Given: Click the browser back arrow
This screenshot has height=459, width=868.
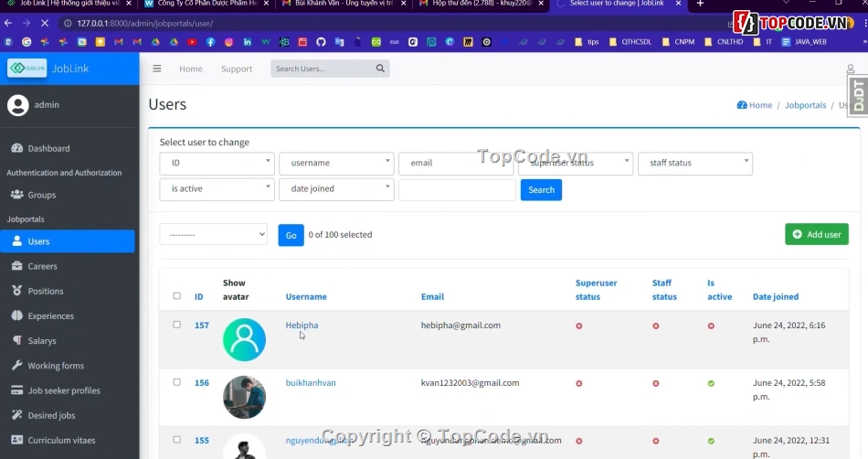Looking at the screenshot, I should click(7, 23).
